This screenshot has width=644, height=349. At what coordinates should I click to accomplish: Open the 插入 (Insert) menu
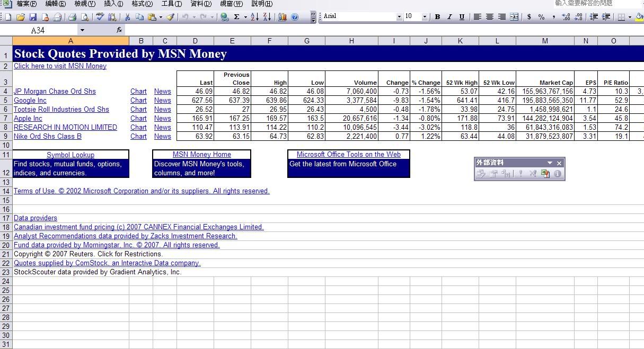tap(113, 4)
